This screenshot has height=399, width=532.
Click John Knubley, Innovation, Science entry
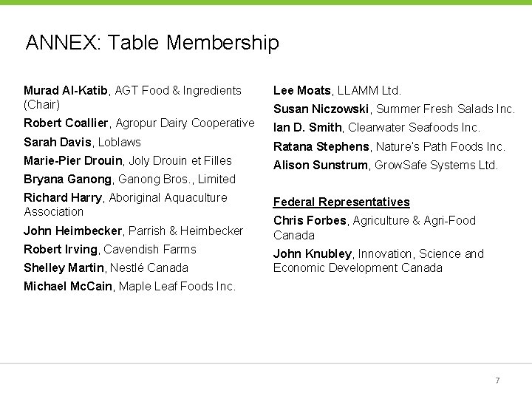(378, 260)
